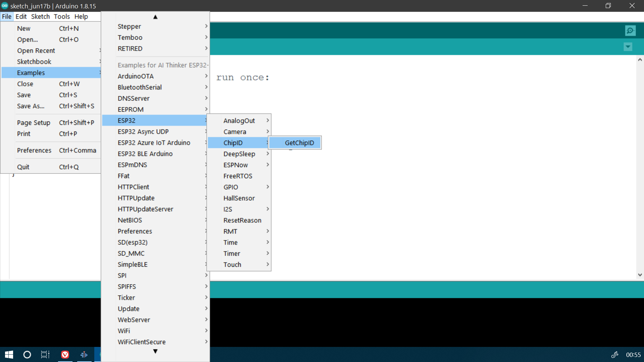
Task: Open the Edit menu
Action: (21, 16)
